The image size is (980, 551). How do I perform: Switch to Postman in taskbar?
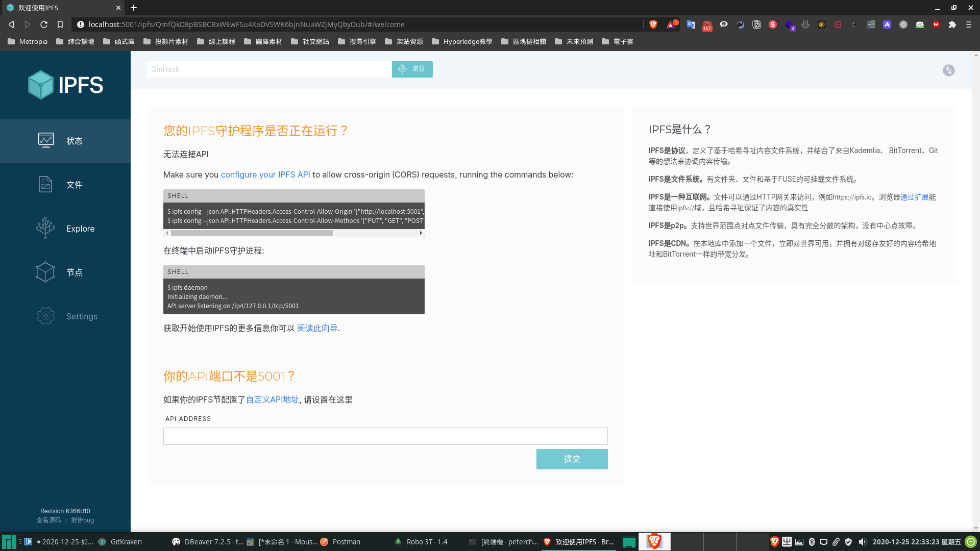pos(340,542)
